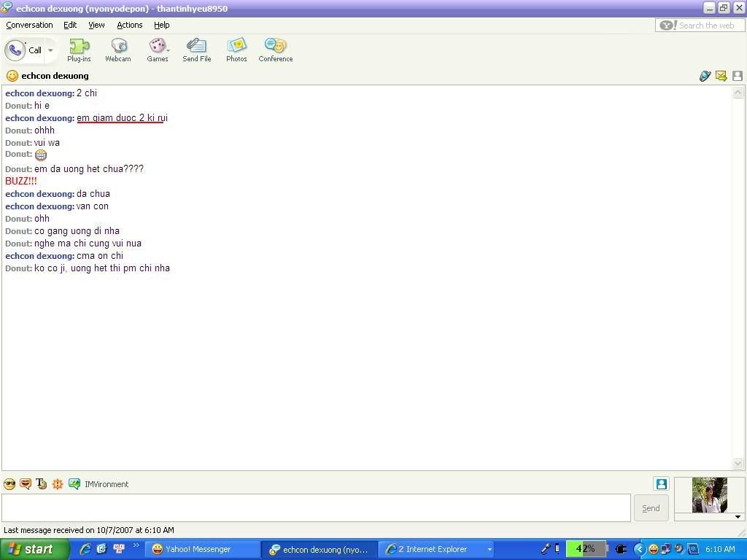
Task: Click the Webcam toolbar icon
Action: tap(117, 50)
